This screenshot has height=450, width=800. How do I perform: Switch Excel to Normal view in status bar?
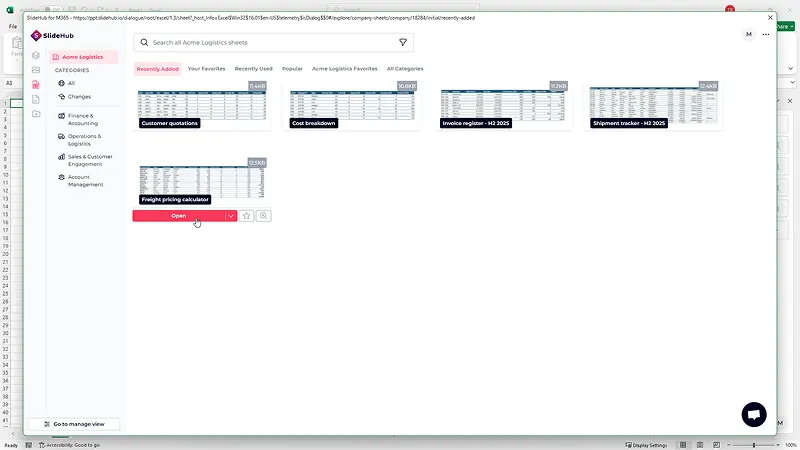[x=683, y=445]
